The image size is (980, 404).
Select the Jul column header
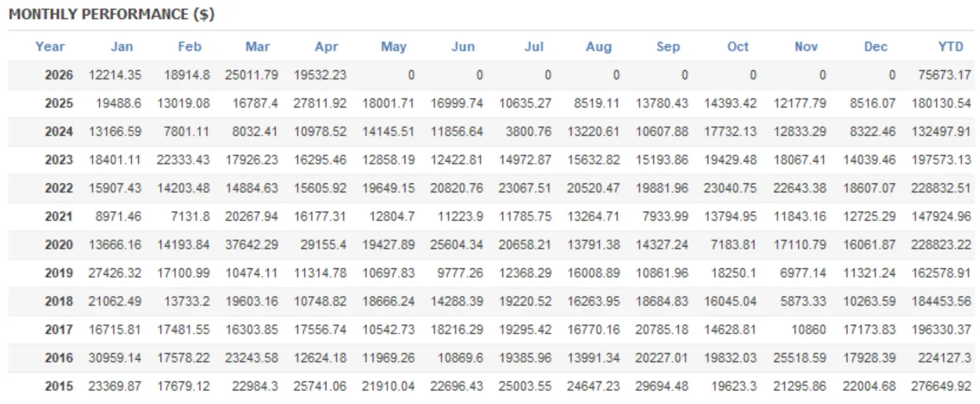[534, 46]
